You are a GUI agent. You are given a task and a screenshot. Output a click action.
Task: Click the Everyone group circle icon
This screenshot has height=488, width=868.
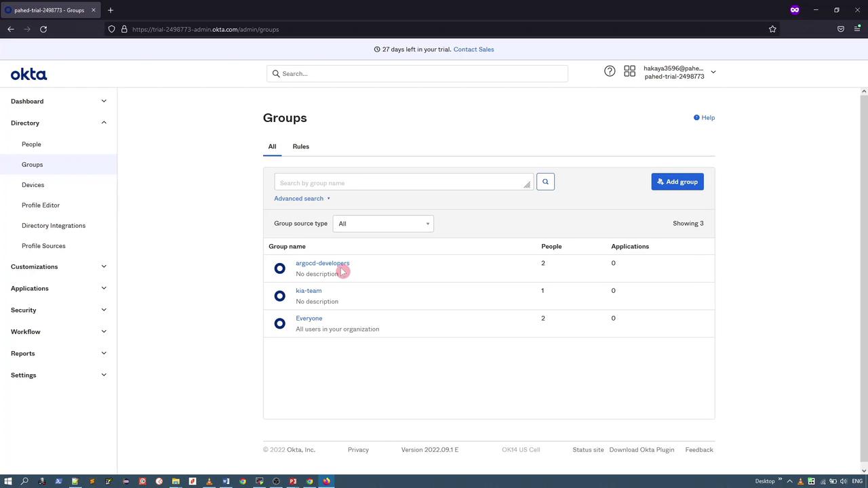click(x=279, y=323)
